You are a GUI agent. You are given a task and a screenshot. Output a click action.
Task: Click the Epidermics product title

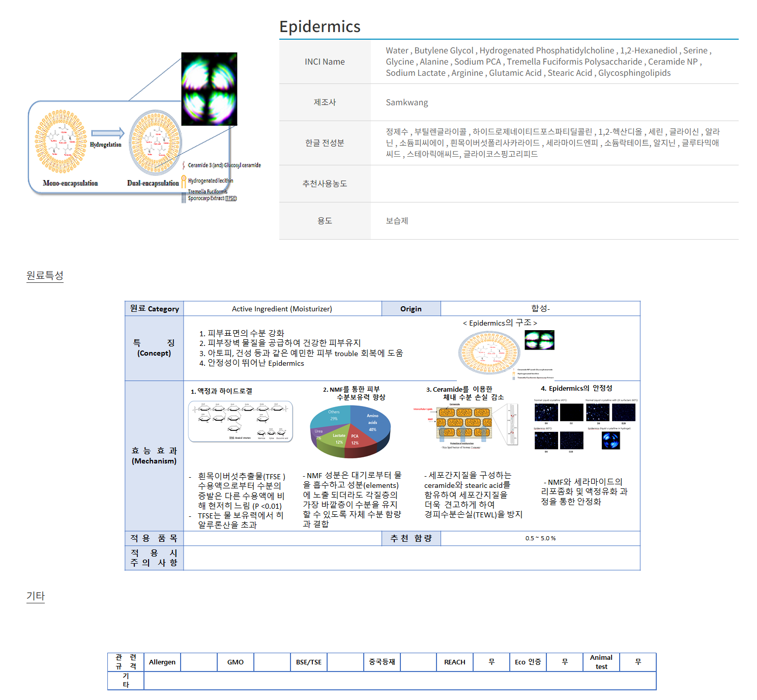(x=319, y=26)
